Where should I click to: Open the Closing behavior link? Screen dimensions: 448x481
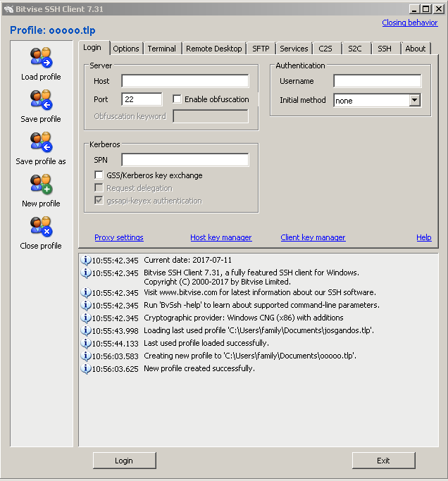[x=410, y=23]
